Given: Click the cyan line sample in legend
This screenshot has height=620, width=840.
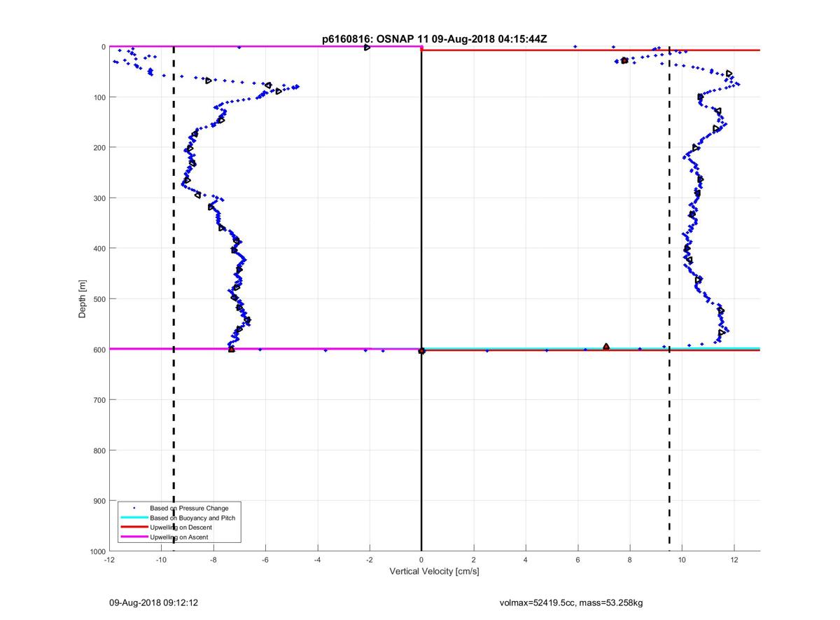Looking at the screenshot, I should point(134,518).
